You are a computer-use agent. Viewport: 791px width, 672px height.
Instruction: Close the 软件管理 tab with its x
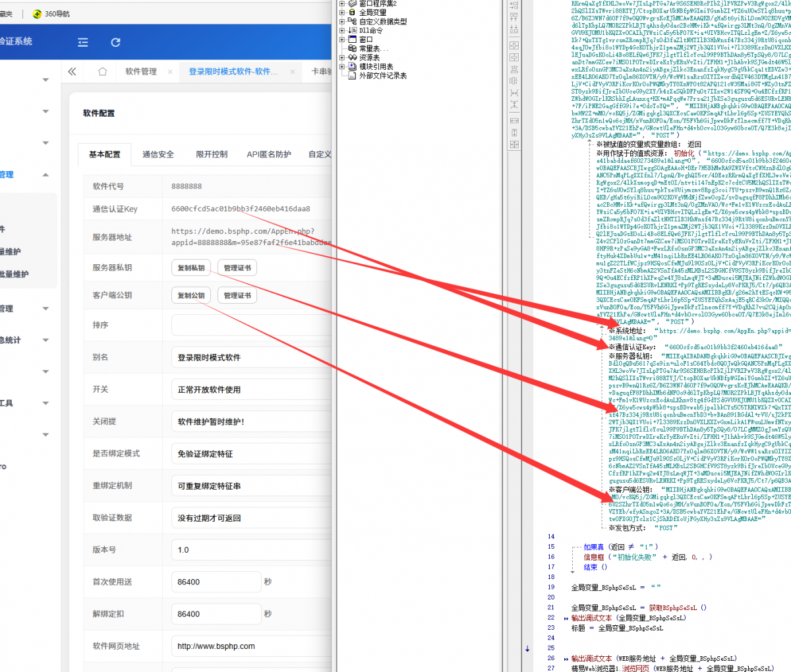click(x=170, y=72)
